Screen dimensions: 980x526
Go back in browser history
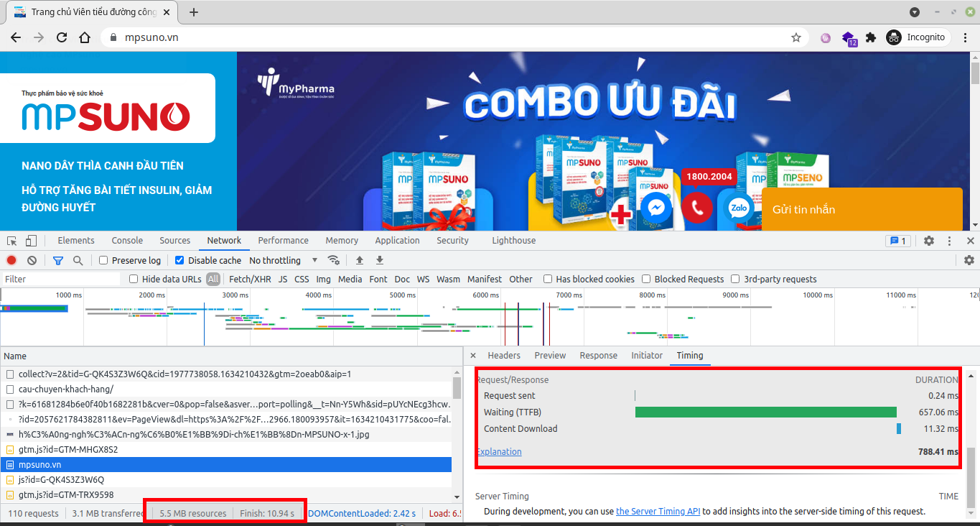[16, 37]
